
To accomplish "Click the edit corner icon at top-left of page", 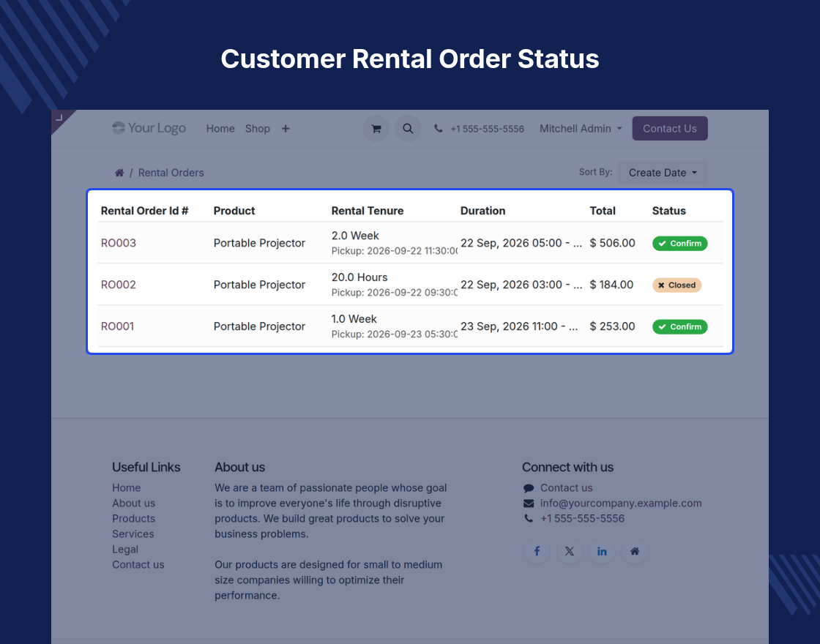I will 59,118.
